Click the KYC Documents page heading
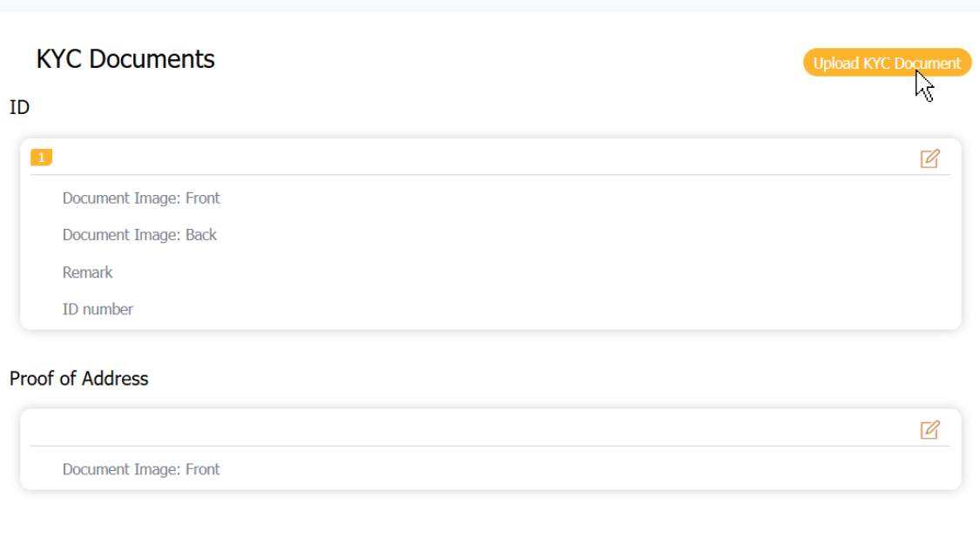 (125, 59)
